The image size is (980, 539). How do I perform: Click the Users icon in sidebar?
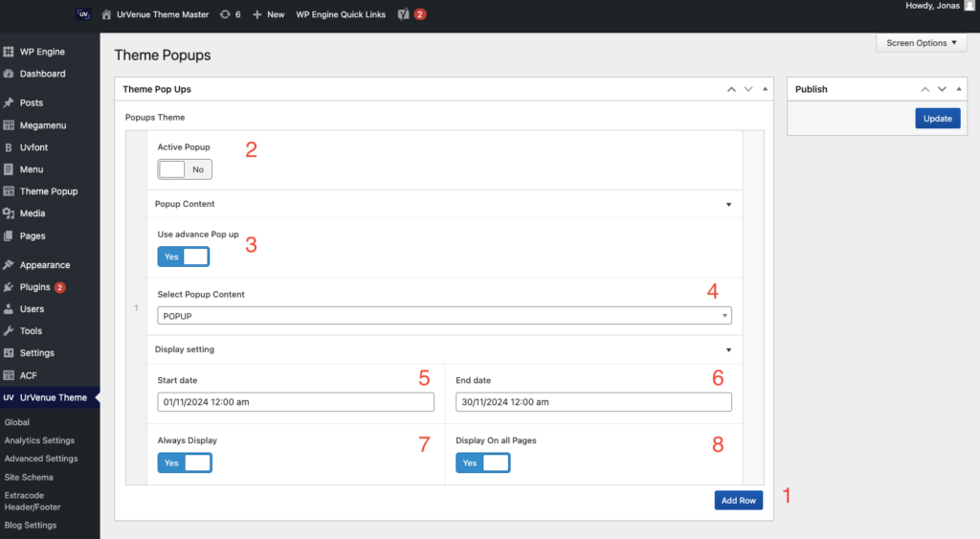9,309
